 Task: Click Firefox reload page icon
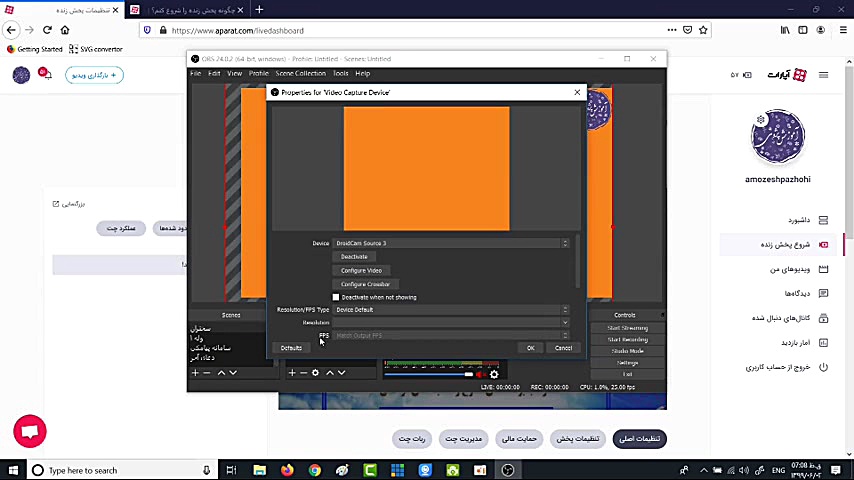coord(47,30)
